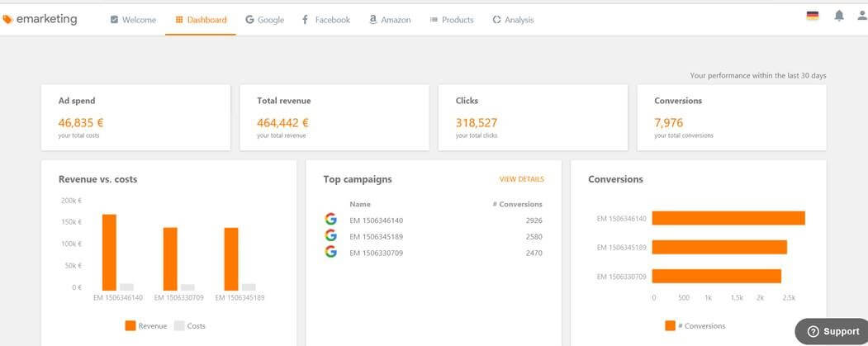Click Google icon for campaign EM 1506345189
Viewport: 868px width, 346px height.
click(x=331, y=236)
